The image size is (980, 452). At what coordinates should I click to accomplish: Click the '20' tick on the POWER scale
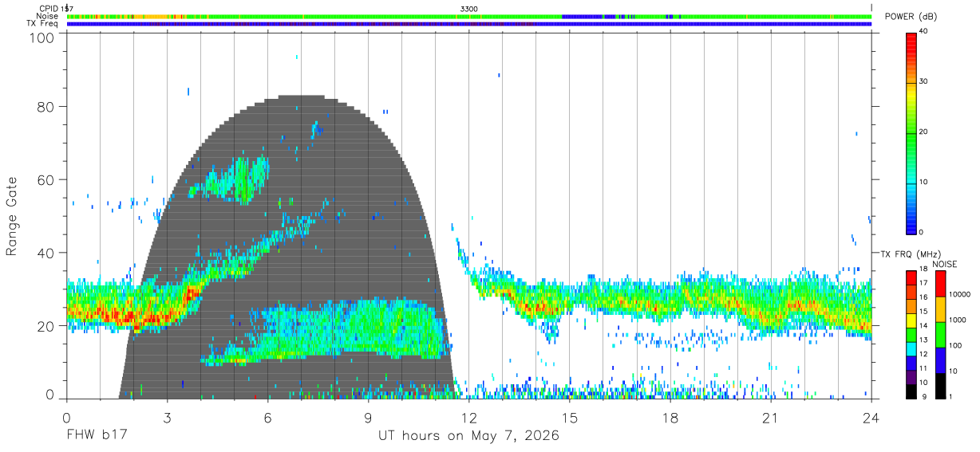tap(924, 132)
